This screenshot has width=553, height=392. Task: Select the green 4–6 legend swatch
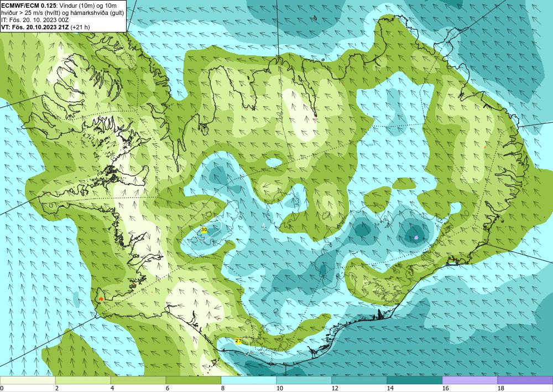click(x=138, y=380)
